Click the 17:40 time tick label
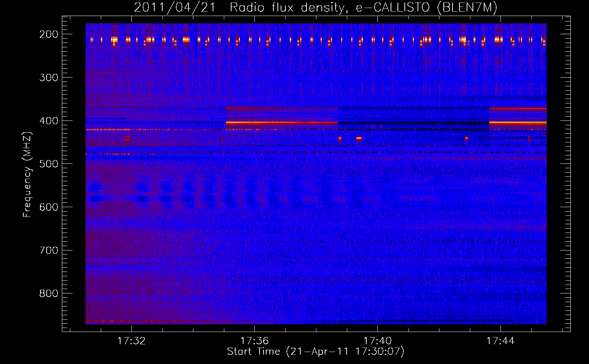Screen dimensions: 589x364 click(x=378, y=341)
